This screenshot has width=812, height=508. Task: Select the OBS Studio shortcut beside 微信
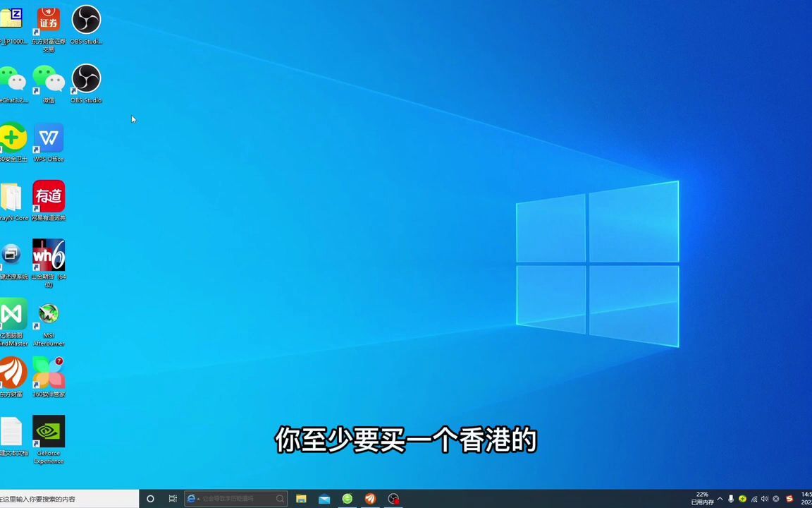86,83
